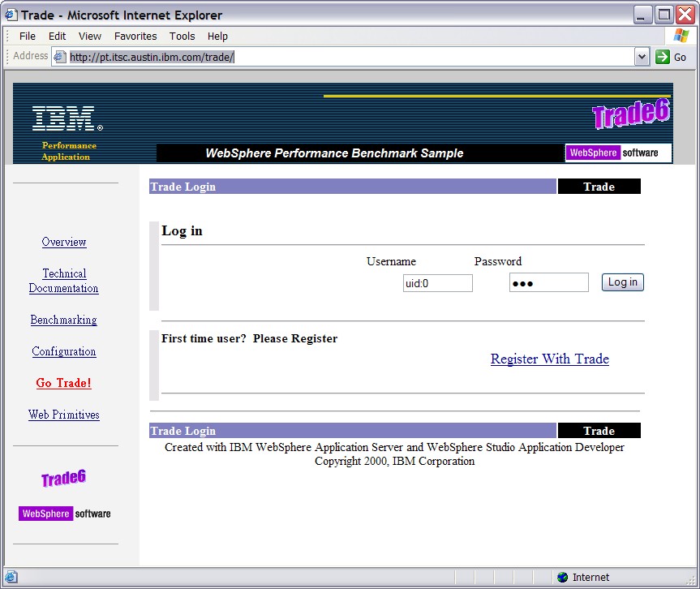The width and height of the screenshot is (700, 589).
Task: Click the black 'Trade' label in the footer bar
Action: click(x=599, y=431)
